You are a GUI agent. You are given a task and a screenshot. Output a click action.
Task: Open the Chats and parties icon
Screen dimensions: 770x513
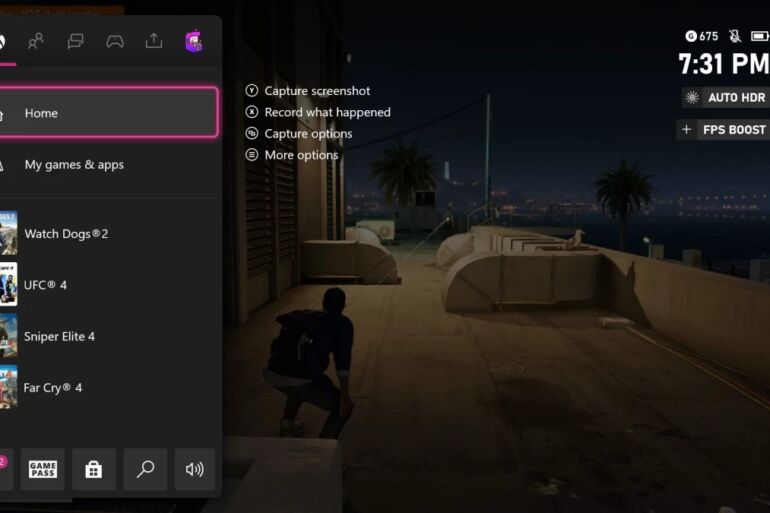tap(75, 41)
